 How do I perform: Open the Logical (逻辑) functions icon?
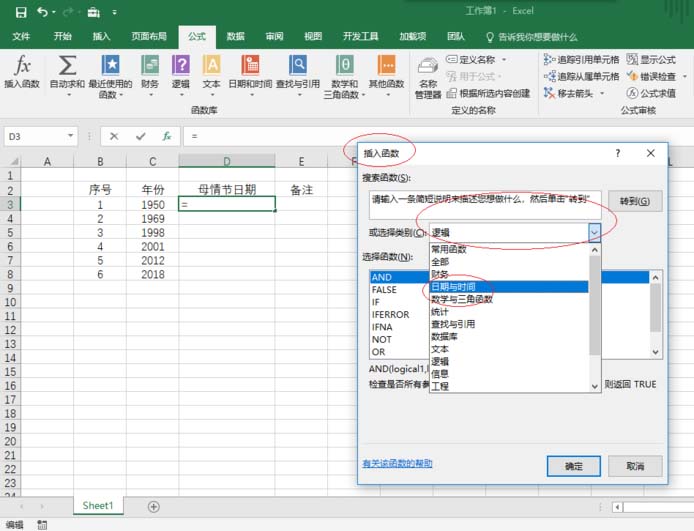[x=180, y=66]
